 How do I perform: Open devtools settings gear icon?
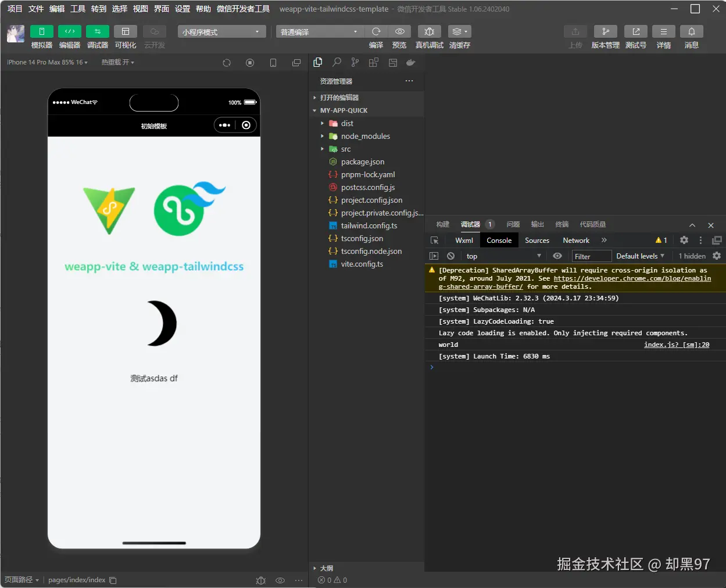684,240
